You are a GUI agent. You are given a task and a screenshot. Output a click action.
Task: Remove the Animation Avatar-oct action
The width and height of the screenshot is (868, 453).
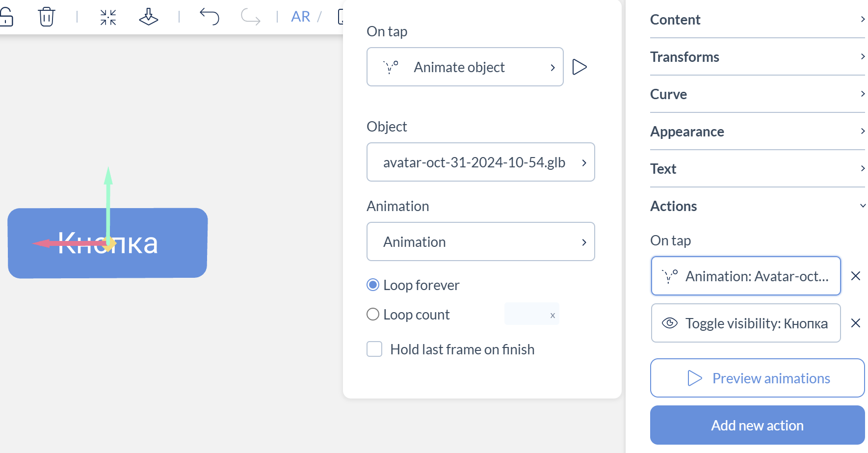click(855, 276)
